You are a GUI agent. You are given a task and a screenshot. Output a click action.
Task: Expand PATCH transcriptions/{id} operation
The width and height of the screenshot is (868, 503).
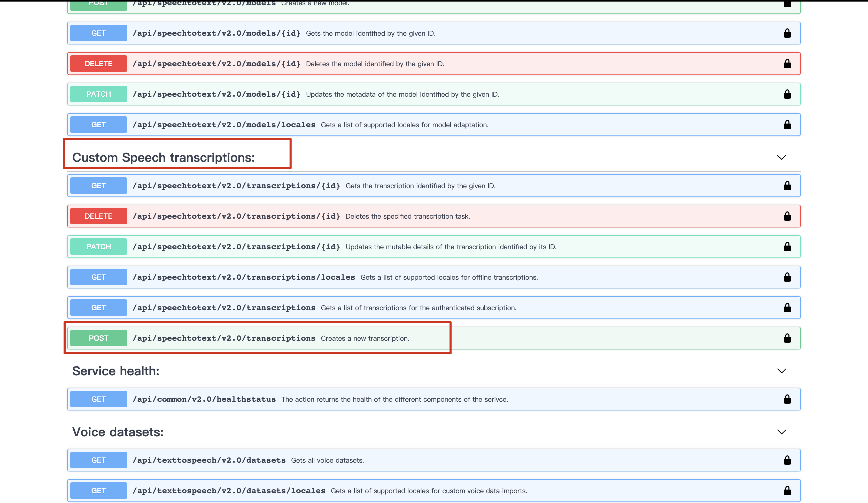236,247
